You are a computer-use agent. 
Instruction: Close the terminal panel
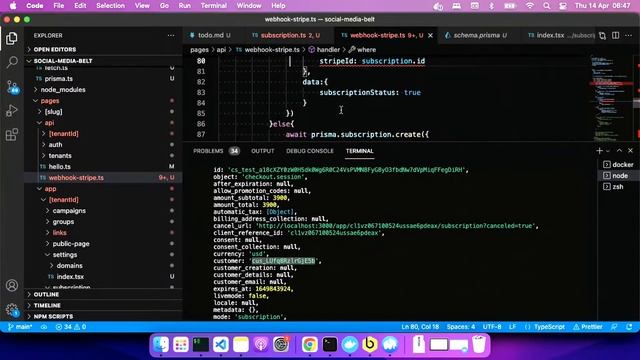coord(630,151)
